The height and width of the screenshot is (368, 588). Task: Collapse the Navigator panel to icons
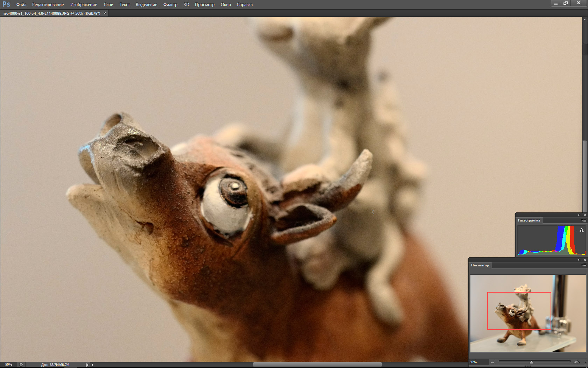[x=579, y=260]
